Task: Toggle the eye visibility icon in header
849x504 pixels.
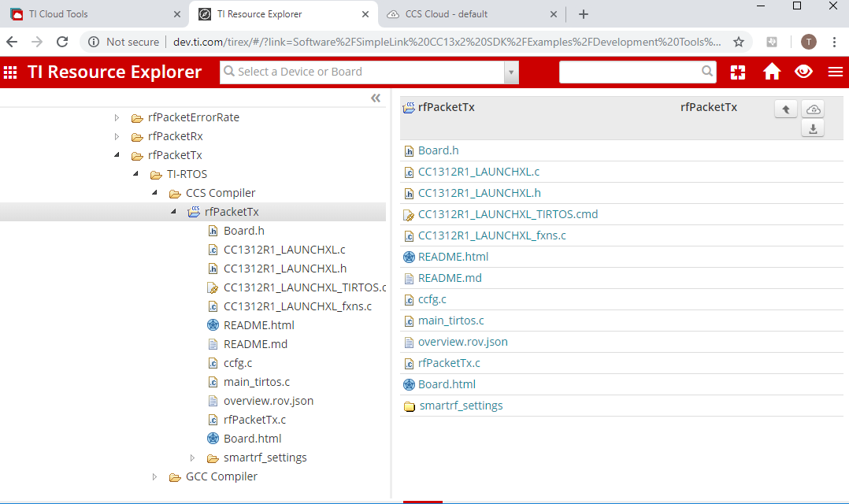Action: point(803,72)
